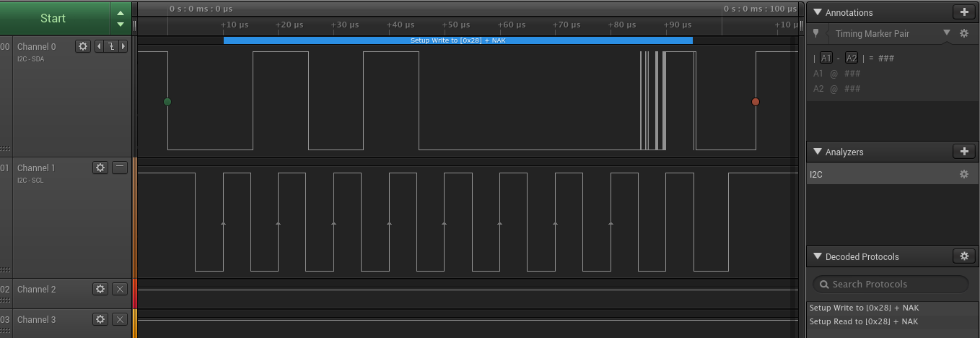Open Timing Marker Pair gear settings
Screen dimensions: 980x338
[x=963, y=33]
